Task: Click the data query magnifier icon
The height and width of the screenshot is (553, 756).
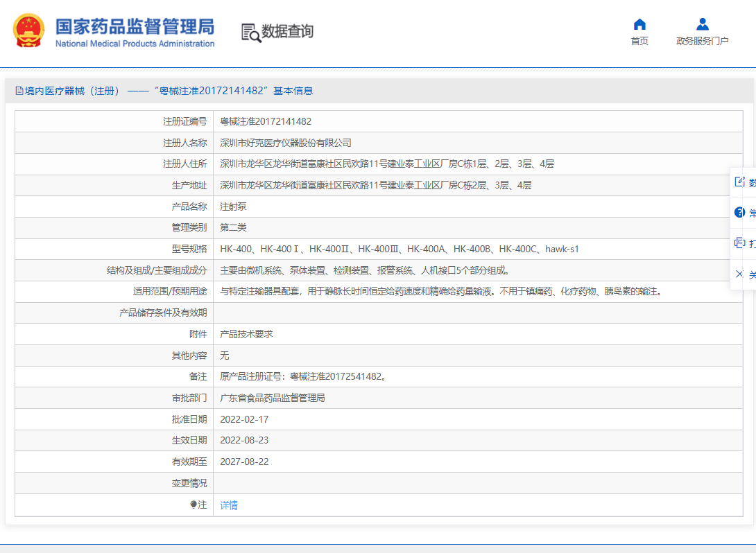Action: [250, 33]
